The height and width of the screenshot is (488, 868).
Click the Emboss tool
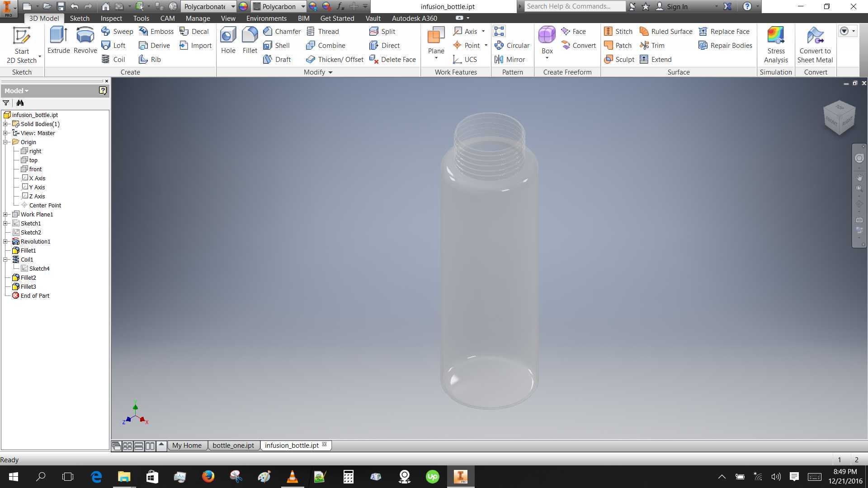(x=156, y=31)
